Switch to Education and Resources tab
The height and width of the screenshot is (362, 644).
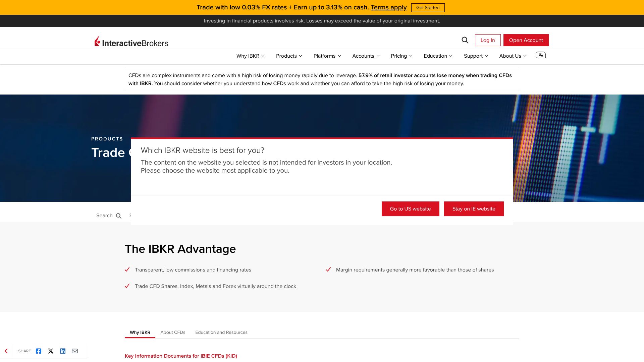(221, 333)
